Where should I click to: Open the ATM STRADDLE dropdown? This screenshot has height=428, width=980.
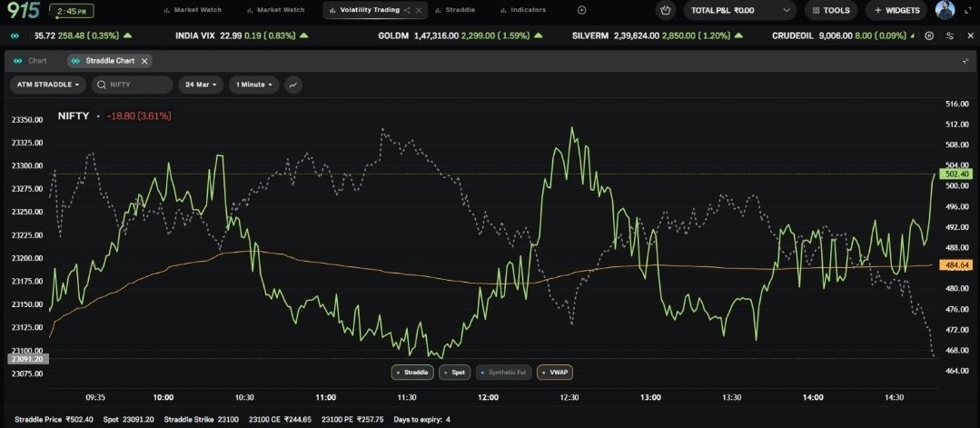click(x=48, y=85)
